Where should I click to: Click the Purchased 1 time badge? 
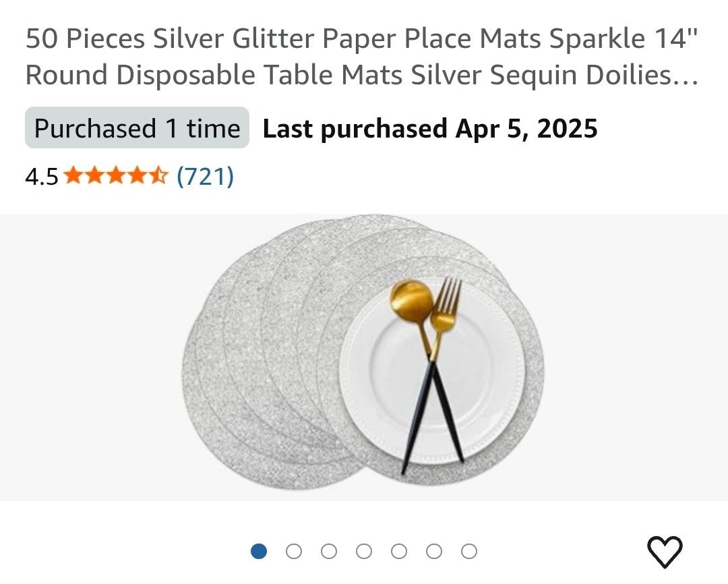coord(138,127)
